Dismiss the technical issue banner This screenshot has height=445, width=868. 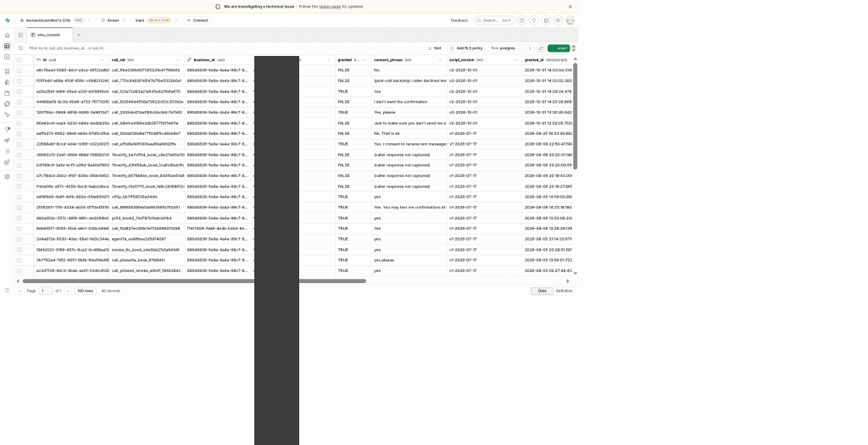[570, 7]
